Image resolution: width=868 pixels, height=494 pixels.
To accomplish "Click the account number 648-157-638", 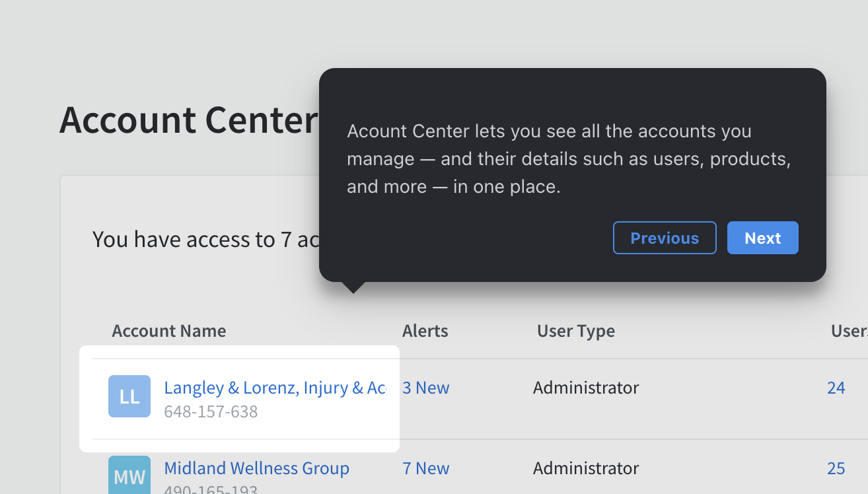I will click(211, 411).
